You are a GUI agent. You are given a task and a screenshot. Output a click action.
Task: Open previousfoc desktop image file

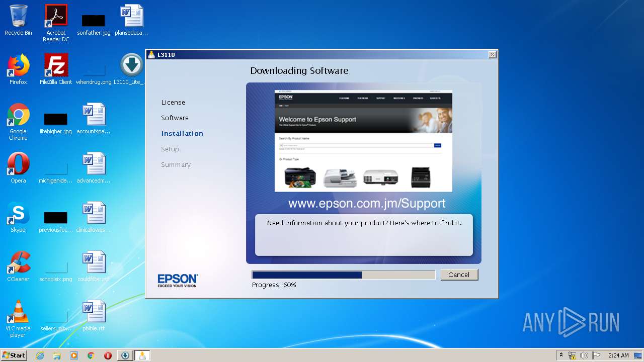pyautogui.click(x=56, y=222)
